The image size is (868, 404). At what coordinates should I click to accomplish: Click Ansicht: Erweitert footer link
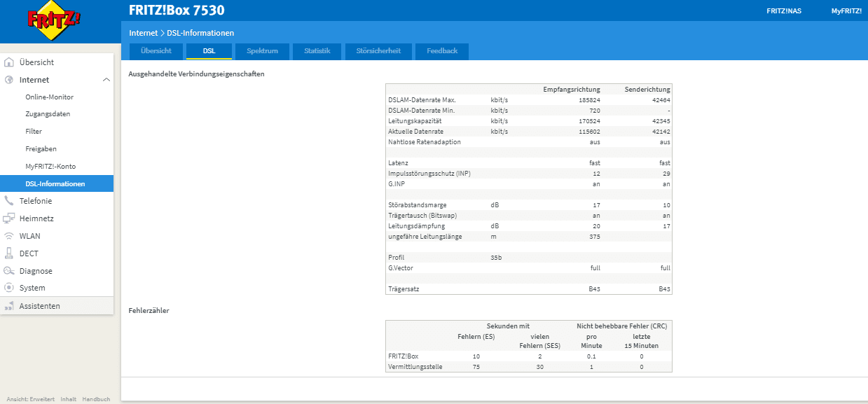coord(31,399)
